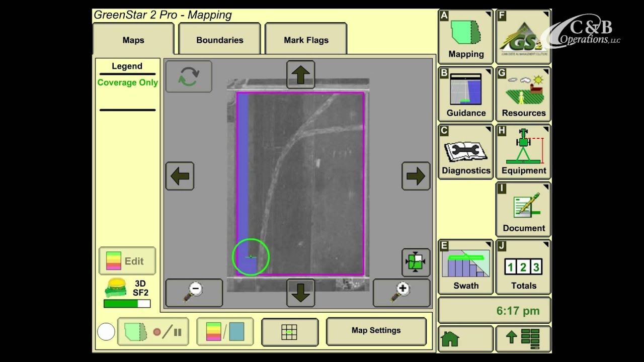Open the Document menu

523,209
